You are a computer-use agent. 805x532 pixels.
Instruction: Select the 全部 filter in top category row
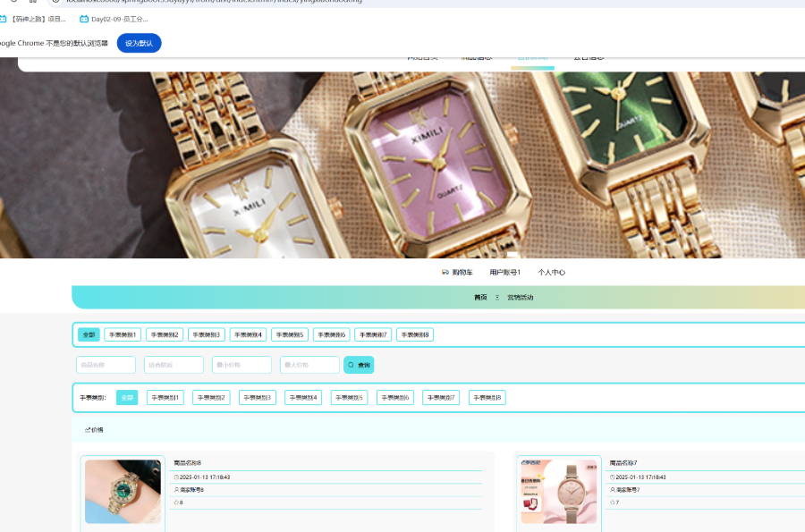[x=89, y=334]
